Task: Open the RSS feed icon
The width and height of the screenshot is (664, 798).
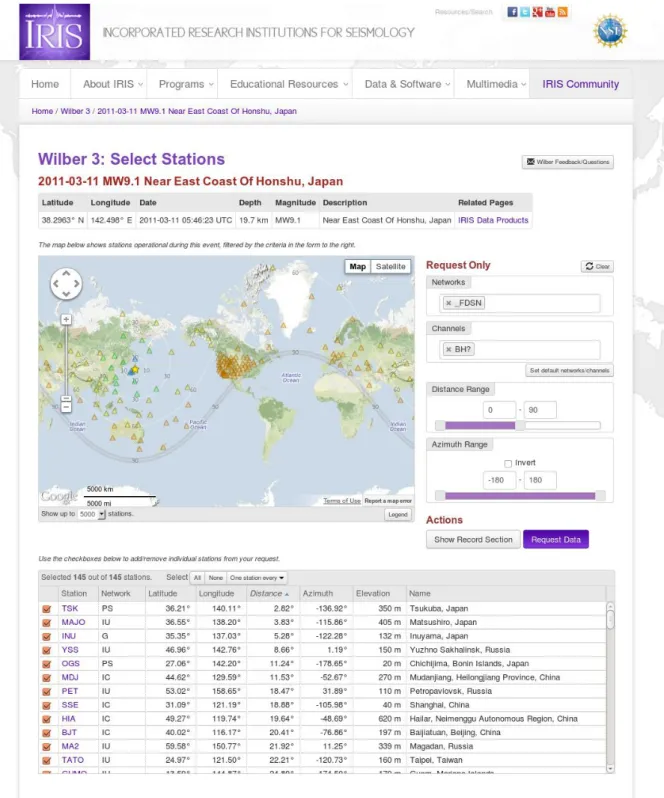Action: [562, 12]
